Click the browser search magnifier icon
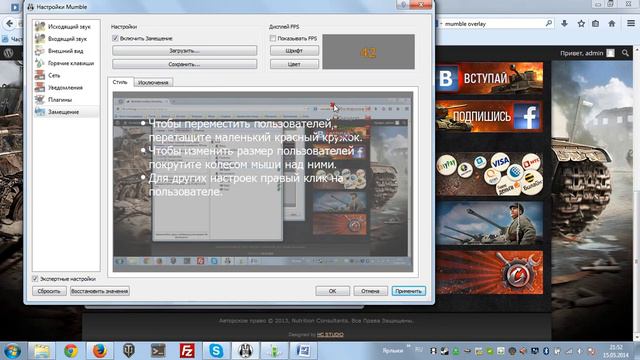The height and width of the screenshot is (360, 640). coord(549,24)
